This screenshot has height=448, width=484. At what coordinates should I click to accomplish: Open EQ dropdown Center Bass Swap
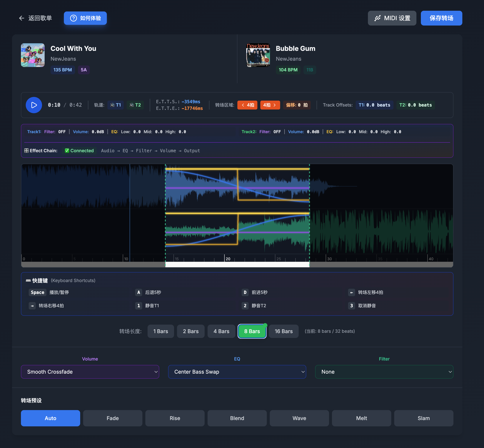tap(237, 372)
